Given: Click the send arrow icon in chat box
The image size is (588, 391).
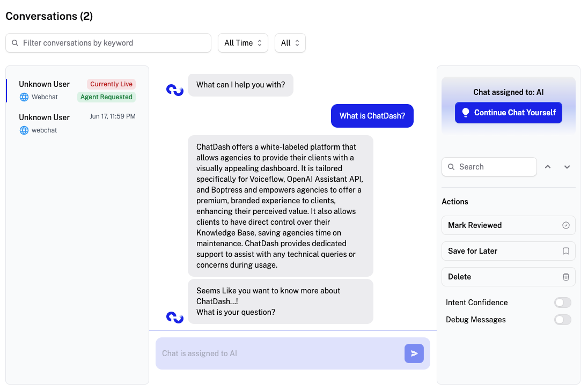Looking at the screenshot, I should tap(414, 353).
